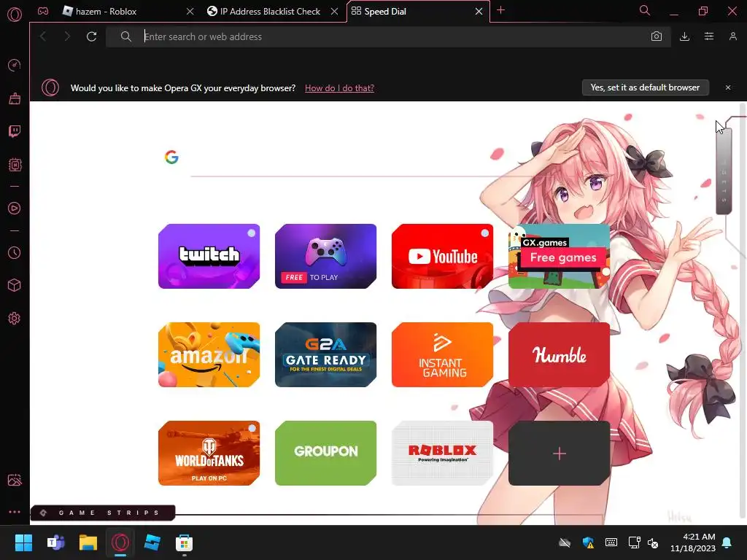Screen dimensions: 747x560
Task: Add a new speed dial site tile
Action: coord(560,454)
